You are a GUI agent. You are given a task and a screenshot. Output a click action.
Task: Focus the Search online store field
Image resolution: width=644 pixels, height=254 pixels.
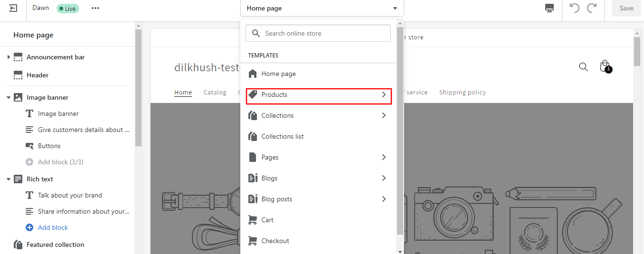[318, 33]
